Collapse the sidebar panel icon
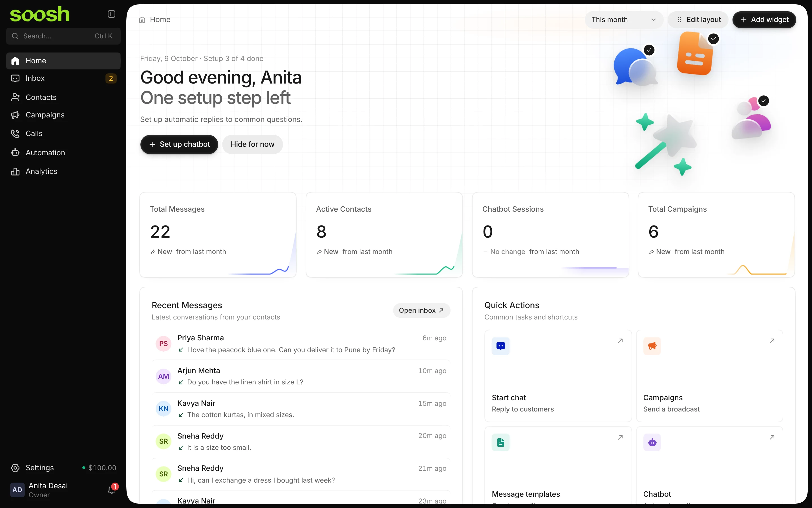 pyautogui.click(x=111, y=14)
